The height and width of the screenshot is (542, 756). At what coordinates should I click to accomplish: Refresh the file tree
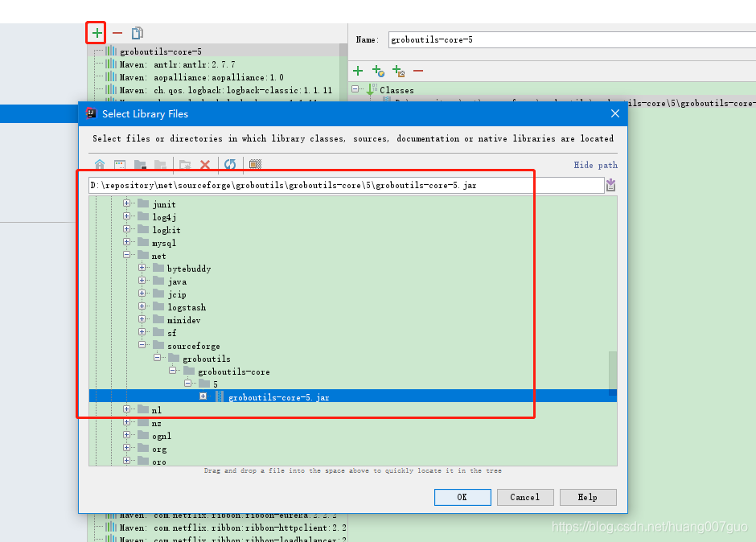230,164
